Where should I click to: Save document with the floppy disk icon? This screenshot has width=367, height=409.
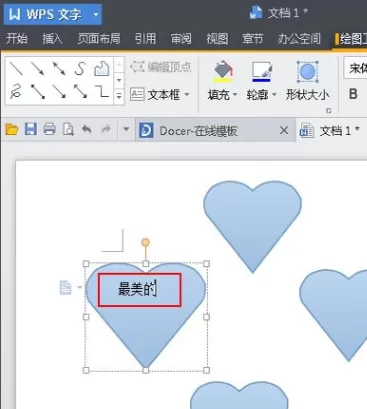pos(31,129)
